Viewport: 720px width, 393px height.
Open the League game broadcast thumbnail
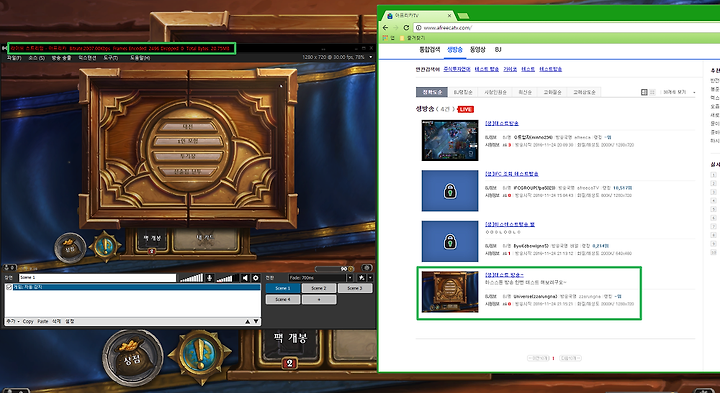pyautogui.click(x=450, y=140)
